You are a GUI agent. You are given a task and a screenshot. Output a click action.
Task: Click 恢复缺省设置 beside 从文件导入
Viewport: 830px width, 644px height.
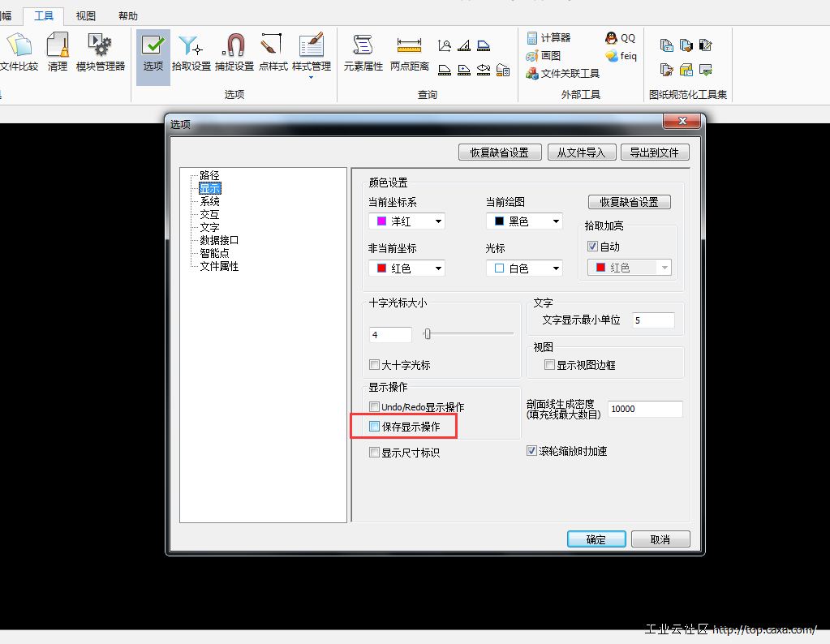(x=500, y=152)
